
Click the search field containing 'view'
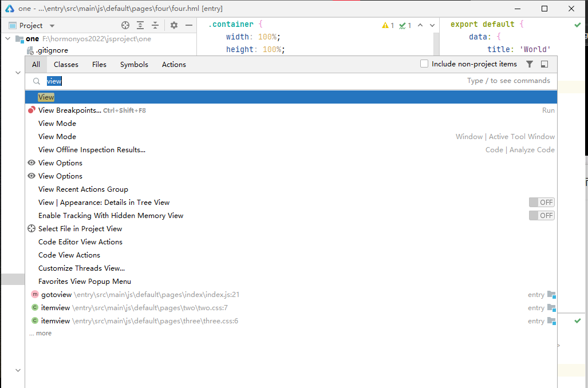[x=291, y=81]
